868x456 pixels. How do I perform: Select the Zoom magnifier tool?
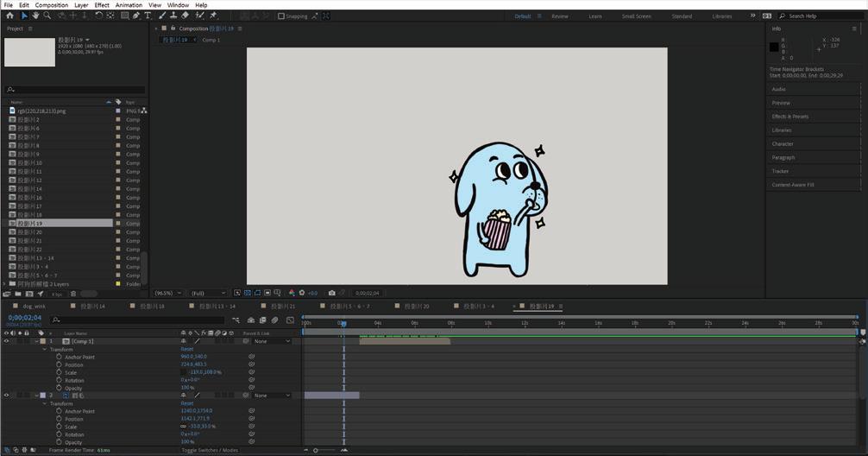(x=47, y=16)
